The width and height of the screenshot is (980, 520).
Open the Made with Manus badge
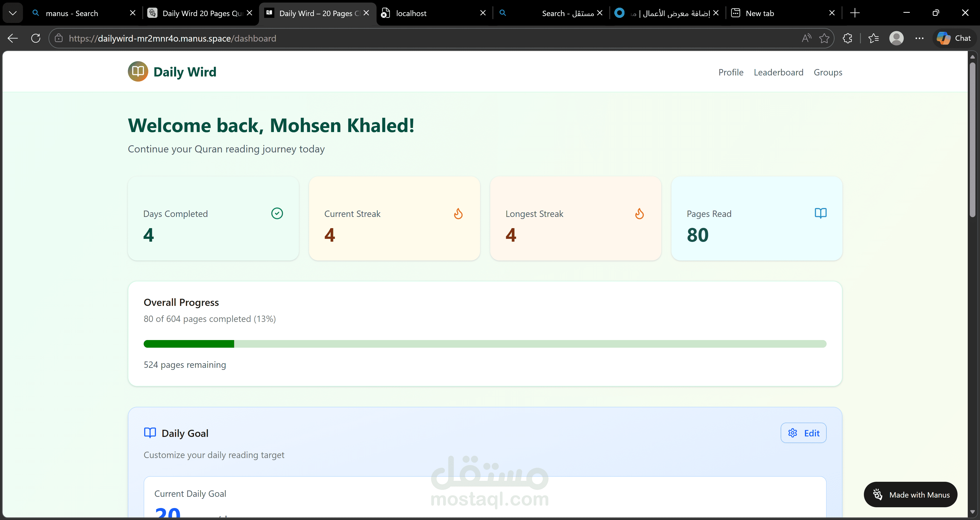click(910, 495)
